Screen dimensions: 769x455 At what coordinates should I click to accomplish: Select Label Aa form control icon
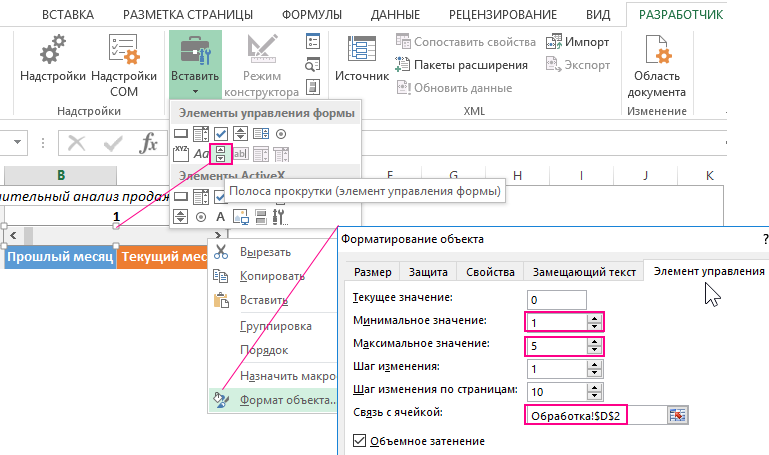coord(201,154)
